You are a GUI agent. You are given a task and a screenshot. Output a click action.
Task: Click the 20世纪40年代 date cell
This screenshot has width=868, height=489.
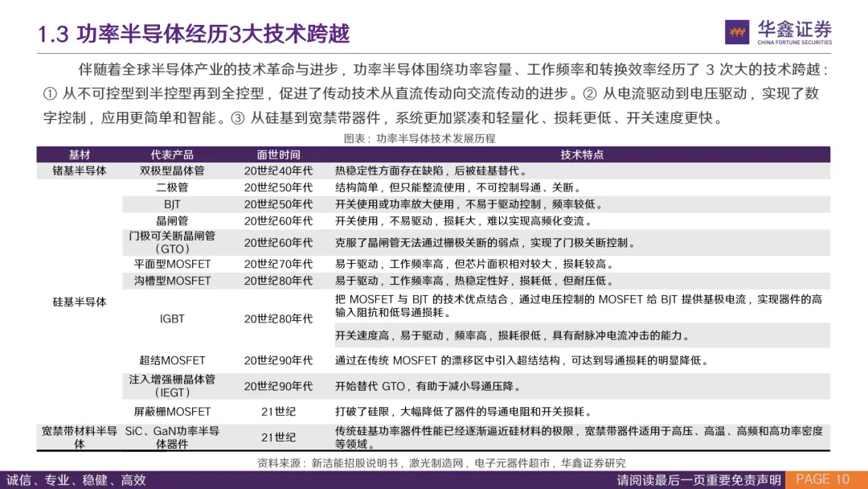[278, 171]
